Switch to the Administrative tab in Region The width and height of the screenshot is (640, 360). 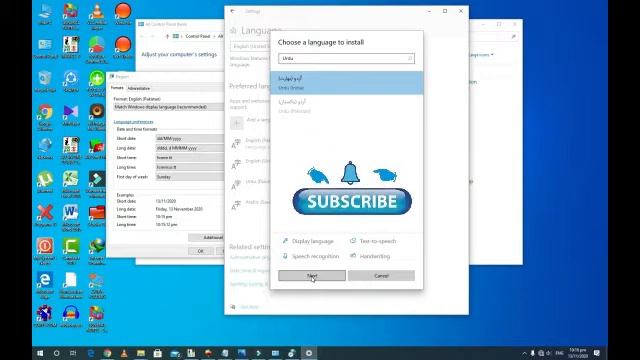coord(139,88)
